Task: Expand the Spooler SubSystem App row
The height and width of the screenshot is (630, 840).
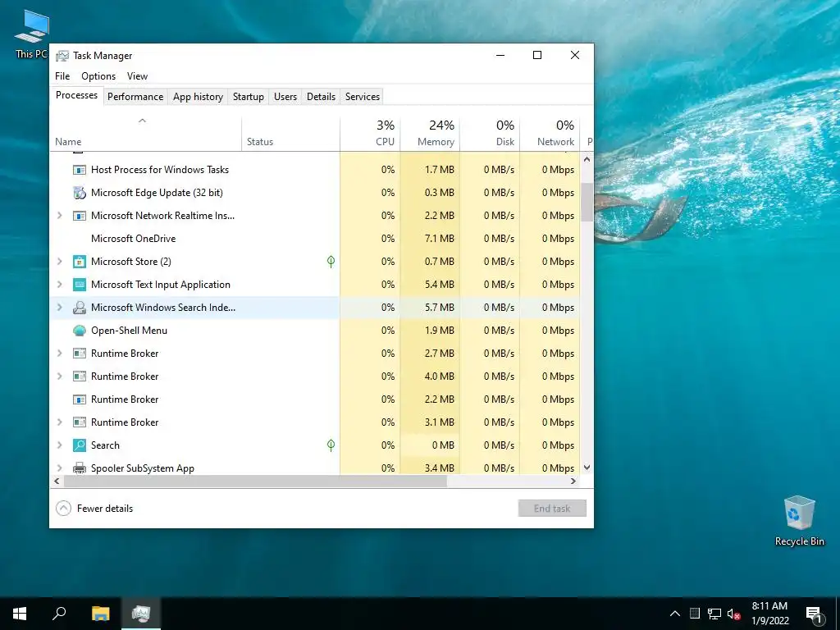Action: tap(59, 468)
